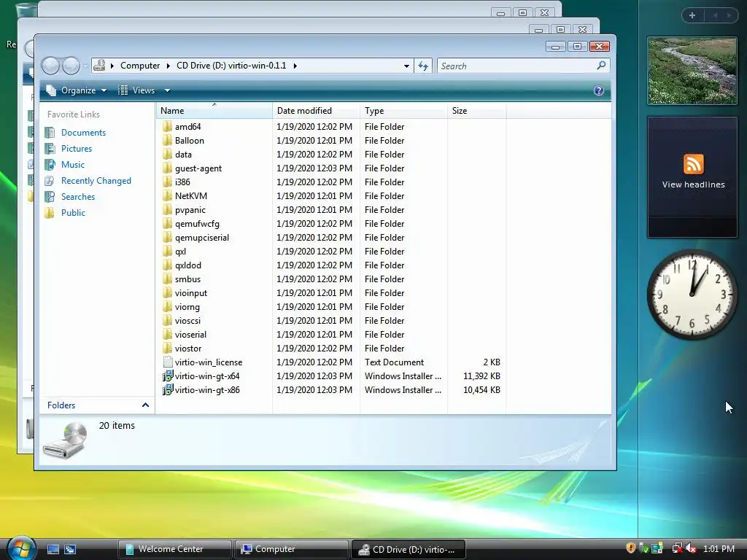Screen dimensions: 747x560
Task: Select the qxldod folder name
Action: (x=188, y=265)
